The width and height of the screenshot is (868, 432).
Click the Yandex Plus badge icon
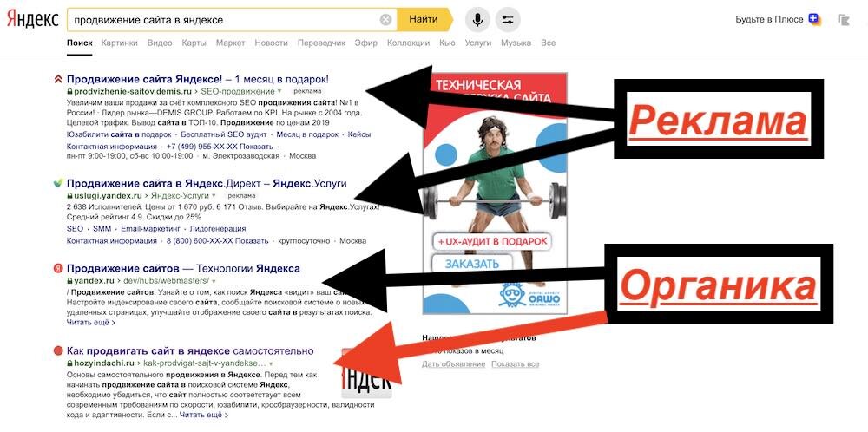(814, 19)
